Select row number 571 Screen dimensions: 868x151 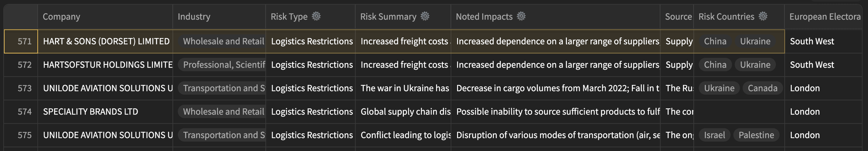[21, 41]
